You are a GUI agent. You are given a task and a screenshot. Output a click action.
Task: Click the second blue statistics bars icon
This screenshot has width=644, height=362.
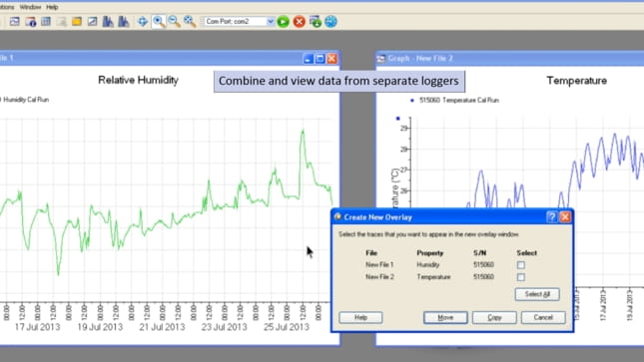(124, 21)
